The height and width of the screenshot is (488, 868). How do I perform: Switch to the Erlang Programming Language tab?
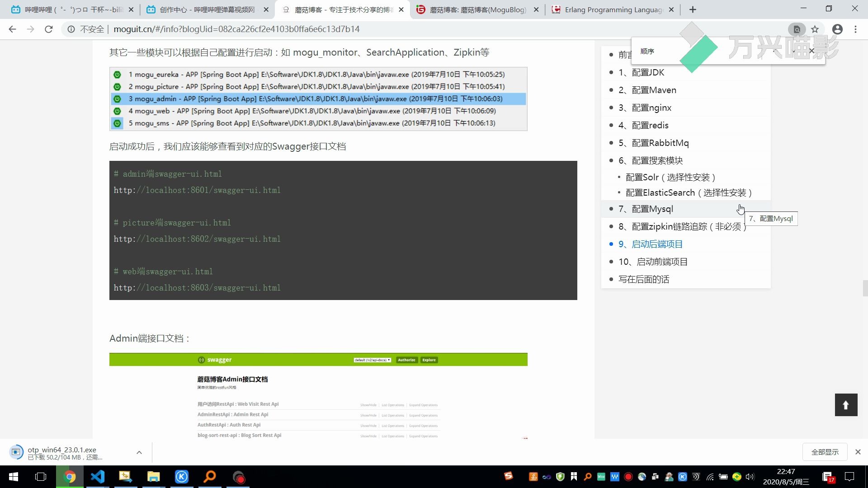[613, 9]
